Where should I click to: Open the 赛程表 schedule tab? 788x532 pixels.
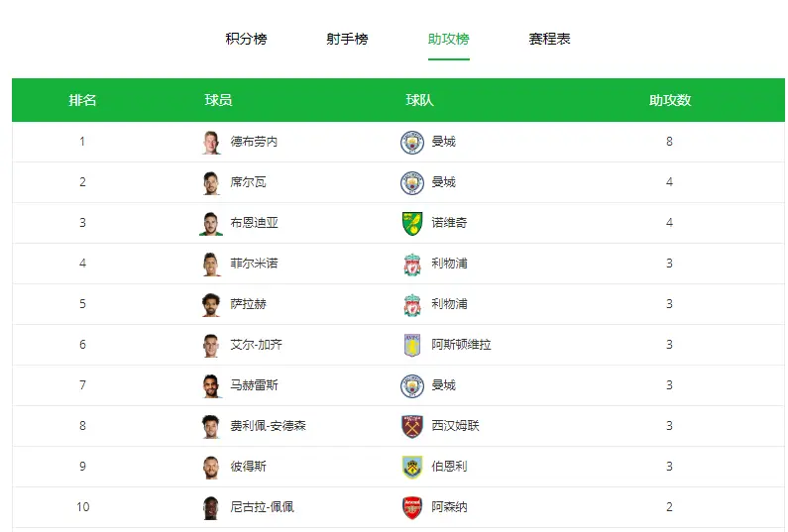[x=550, y=39]
